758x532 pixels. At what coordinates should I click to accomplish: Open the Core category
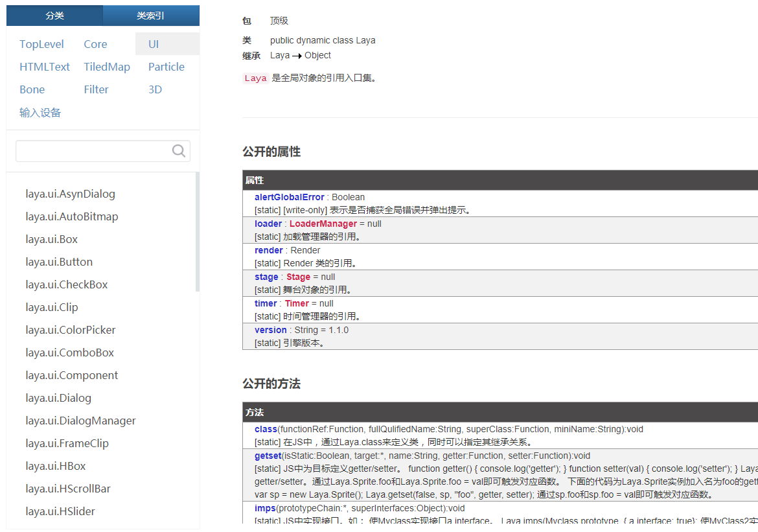95,44
